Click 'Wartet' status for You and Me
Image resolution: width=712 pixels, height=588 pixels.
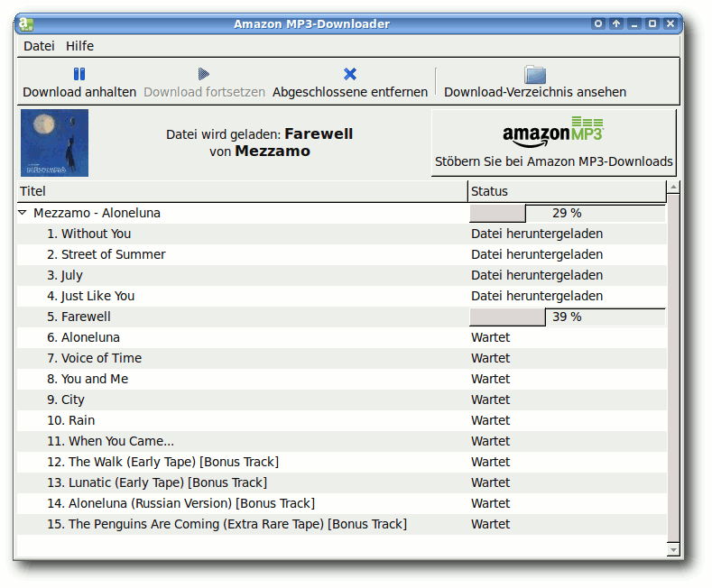[x=490, y=379]
